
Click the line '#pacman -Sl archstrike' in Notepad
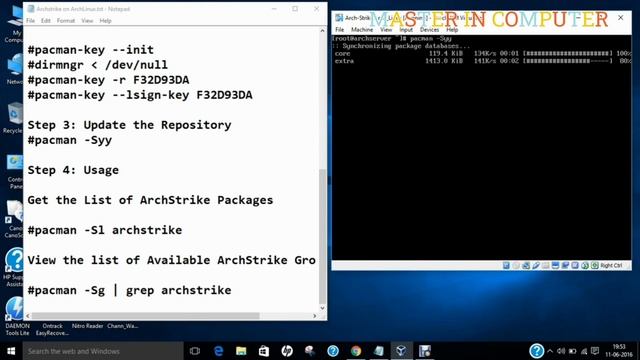[x=105, y=230]
